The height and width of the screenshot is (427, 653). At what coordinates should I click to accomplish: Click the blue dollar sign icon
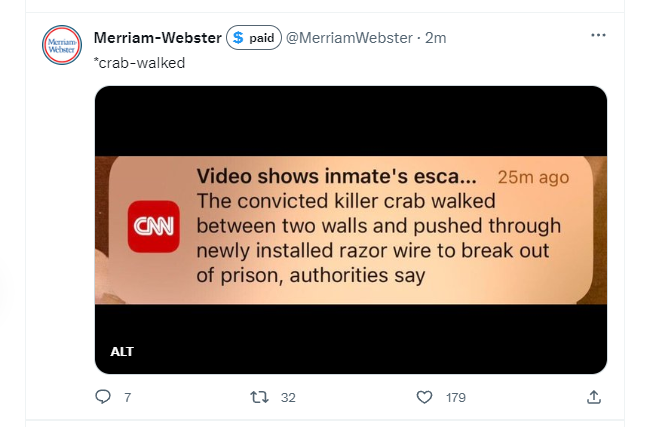coord(238,37)
